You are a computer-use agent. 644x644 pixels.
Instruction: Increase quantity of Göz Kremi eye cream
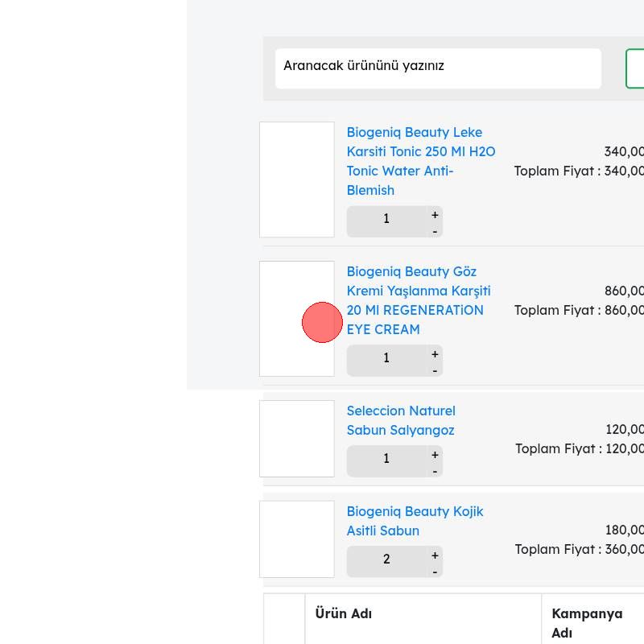[x=435, y=354]
